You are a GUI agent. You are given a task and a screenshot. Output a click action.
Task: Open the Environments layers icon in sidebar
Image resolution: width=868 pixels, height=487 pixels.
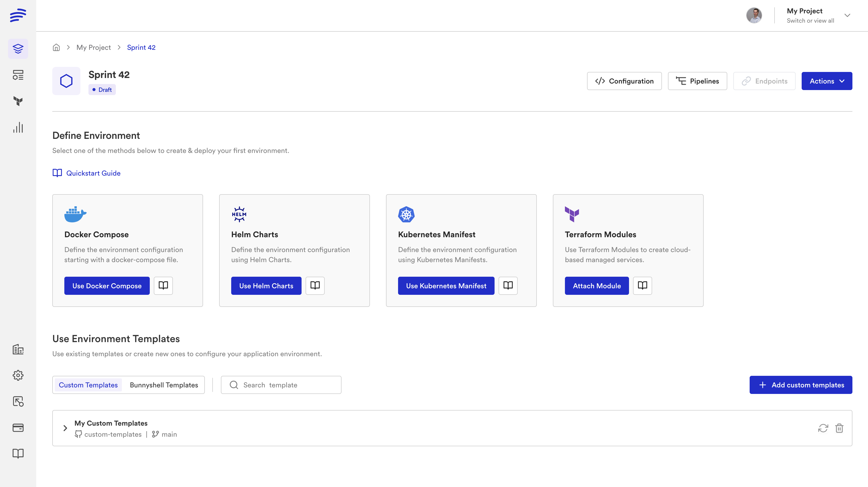tap(18, 49)
